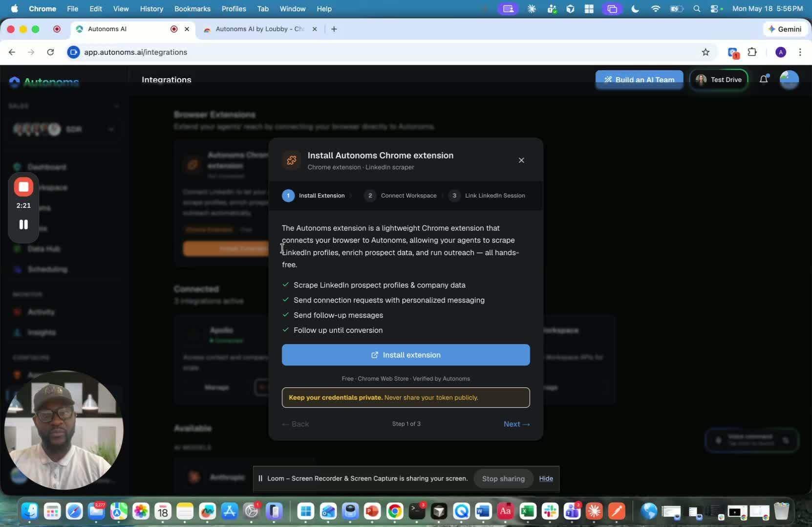Open the Bookmarks menu

click(192, 8)
